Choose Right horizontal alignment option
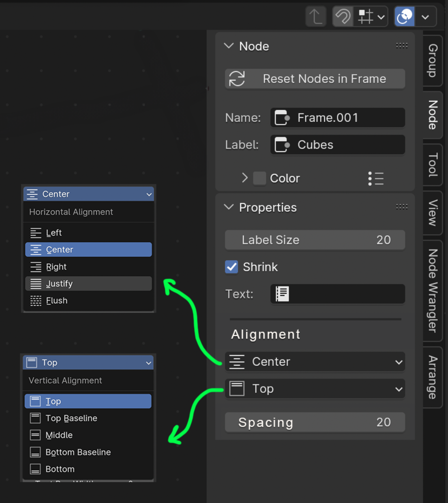This screenshot has height=503, width=448. 89,267
